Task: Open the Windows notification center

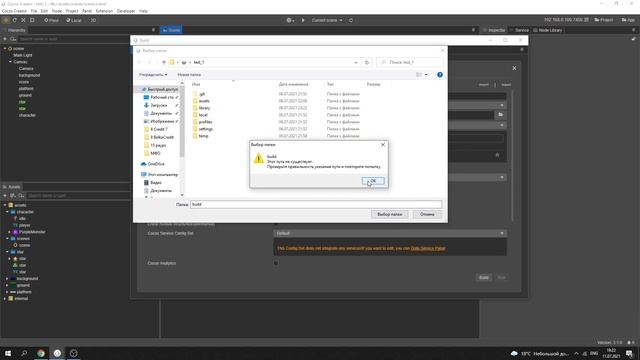Action: tap(629, 353)
